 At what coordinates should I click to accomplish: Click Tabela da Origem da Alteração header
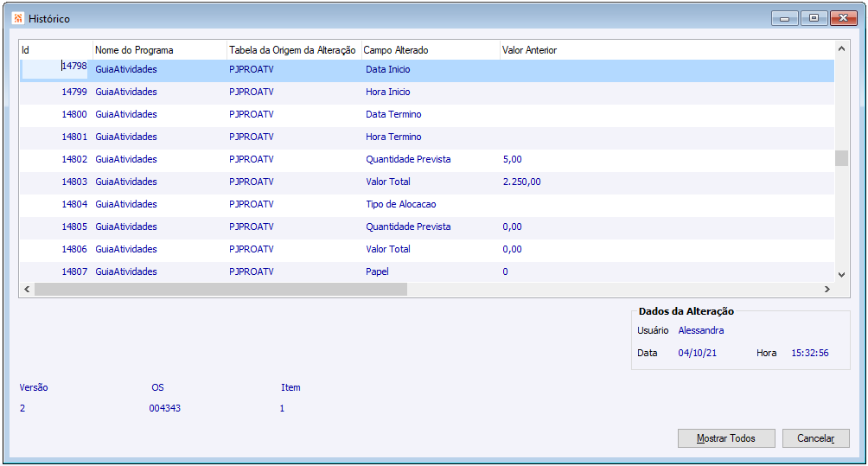294,50
